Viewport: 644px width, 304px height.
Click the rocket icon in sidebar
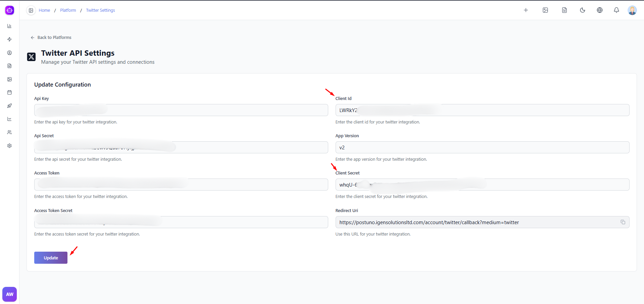coord(9,106)
